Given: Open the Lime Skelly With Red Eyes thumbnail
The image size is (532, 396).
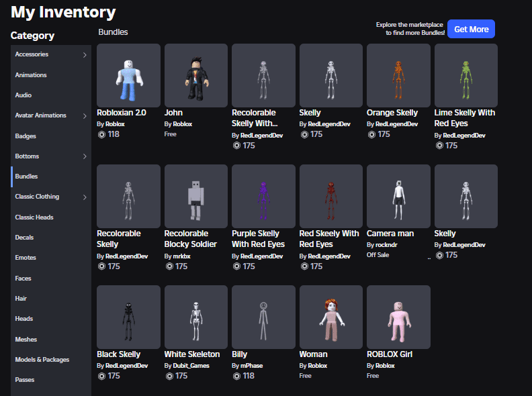Looking at the screenshot, I should click(x=465, y=75).
